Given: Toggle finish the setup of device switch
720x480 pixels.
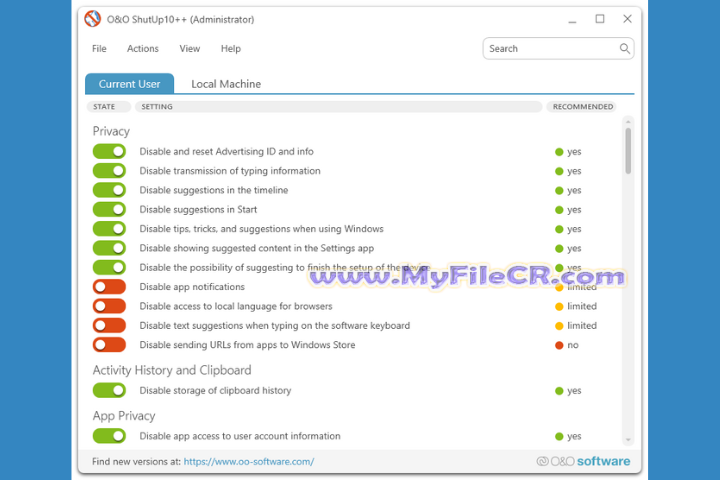Looking at the screenshot, I should [109, 267].
